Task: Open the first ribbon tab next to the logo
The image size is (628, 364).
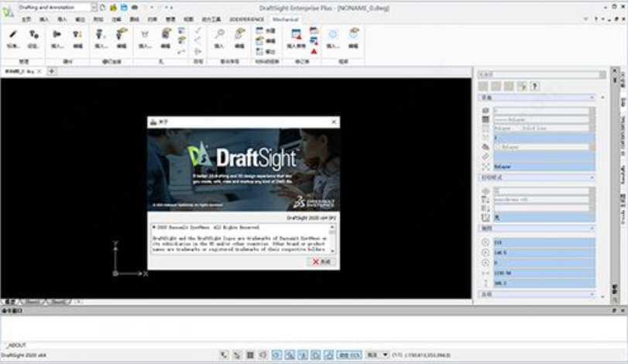Action: click(x=26, y=19)
